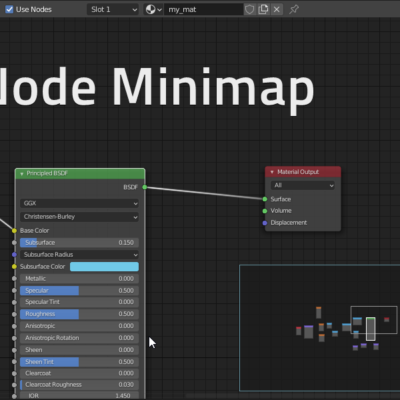Click the Volume input socket
The width and height of the screenshot is (400, 400).
click(265, 211)
